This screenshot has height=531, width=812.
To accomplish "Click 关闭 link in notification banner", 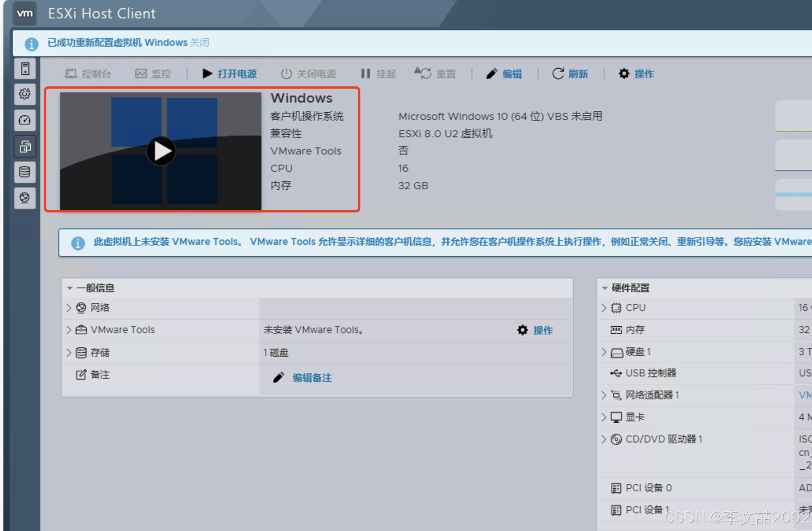I will point(199,42).
